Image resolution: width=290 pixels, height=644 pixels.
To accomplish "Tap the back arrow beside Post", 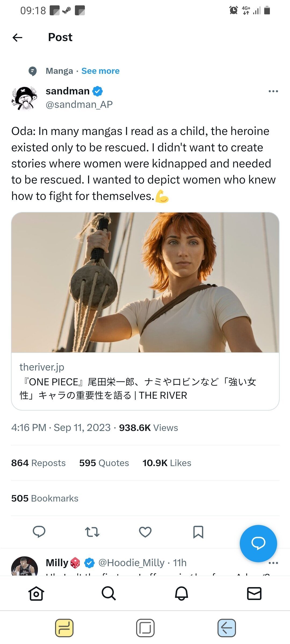I will pyautogui.click(x=17, y=38).
